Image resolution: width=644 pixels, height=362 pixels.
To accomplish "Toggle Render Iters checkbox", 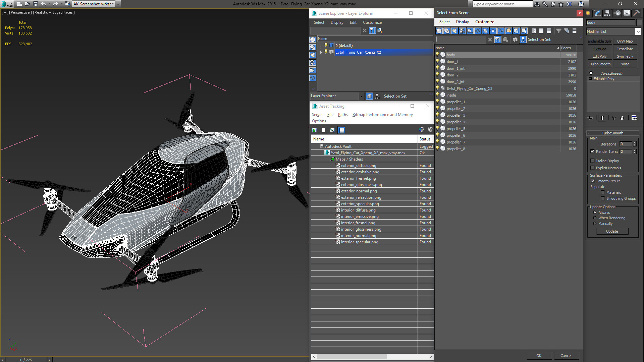I will tap(592, 152).
